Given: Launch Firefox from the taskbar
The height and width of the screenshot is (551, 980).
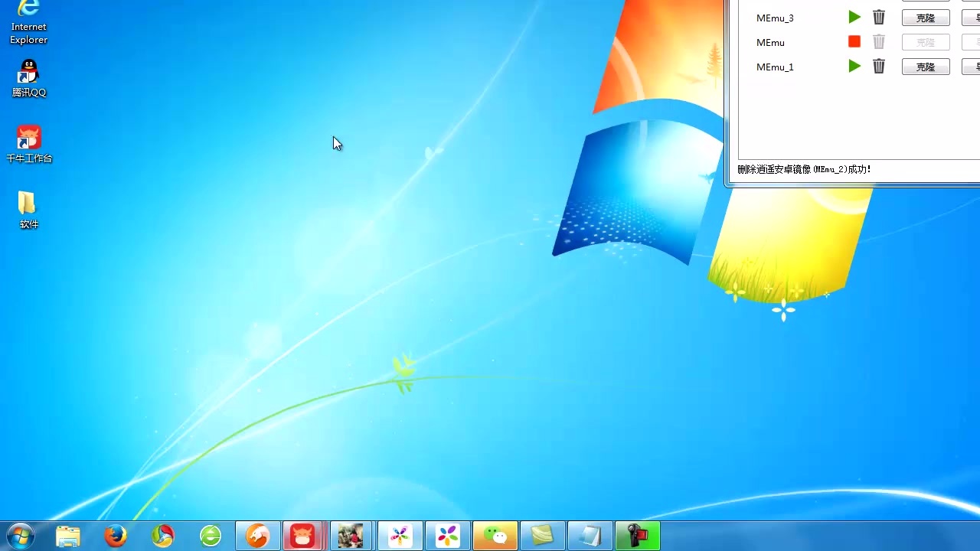Looking at the screenshot, I should (116, 536).
